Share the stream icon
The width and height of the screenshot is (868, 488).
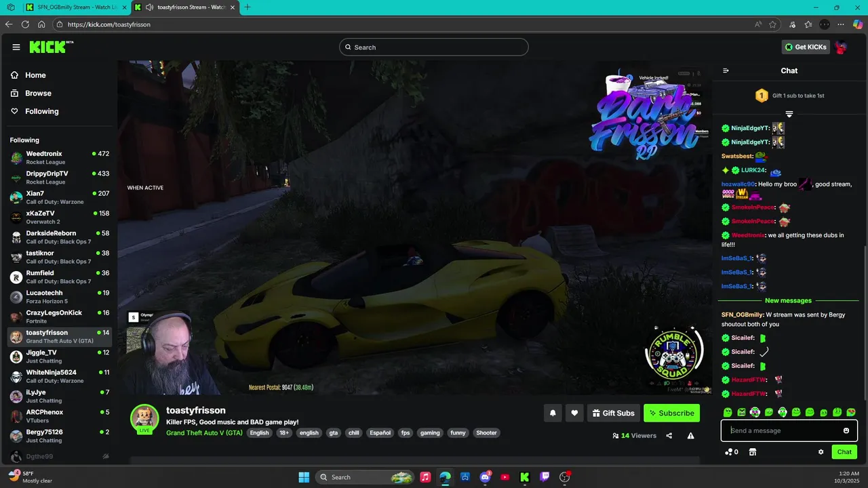pos(669,436)
